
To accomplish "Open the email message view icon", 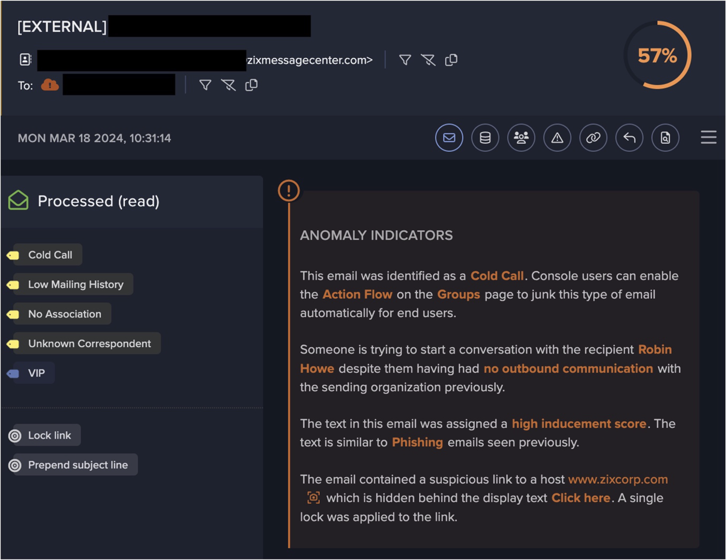I will tap(448, 138).
